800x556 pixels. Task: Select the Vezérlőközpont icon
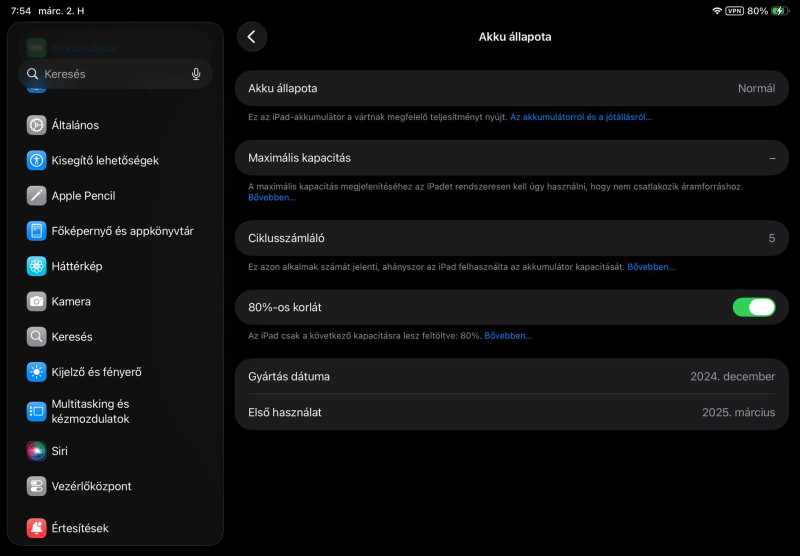click(x=37, y=486)
